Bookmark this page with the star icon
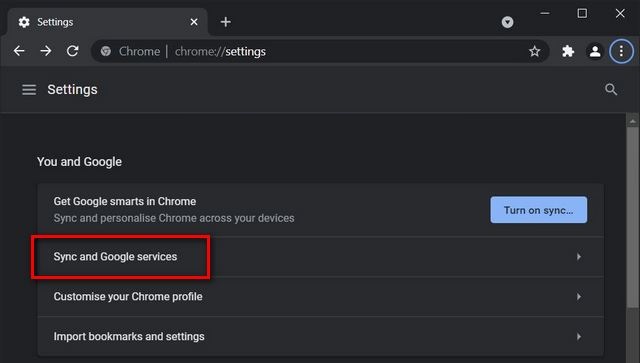The height and width of the screenshot is (363, 640). click(534, 51)
